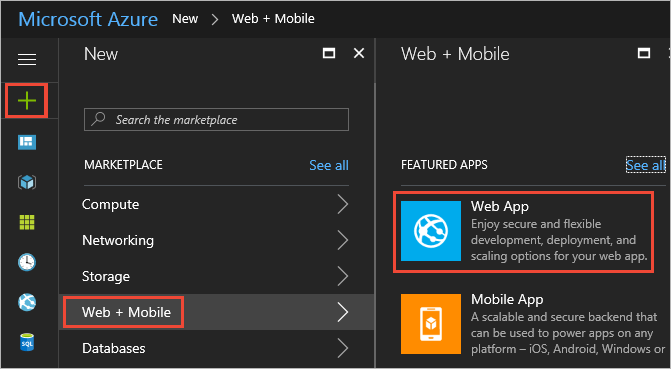Click the search magnifier icon
The width and height of the screenshot is (671, 369).
(98, 119)
